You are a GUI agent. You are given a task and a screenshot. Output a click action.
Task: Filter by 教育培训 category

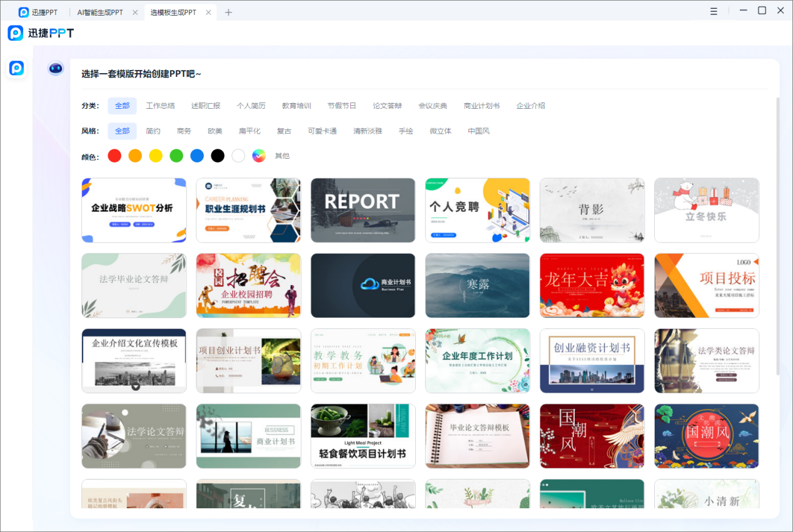296,106
